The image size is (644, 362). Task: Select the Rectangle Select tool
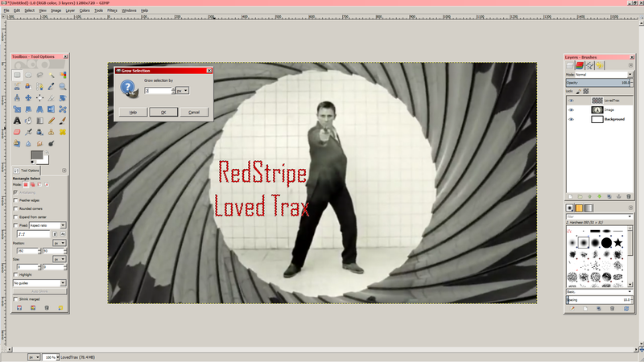(17, 75)
